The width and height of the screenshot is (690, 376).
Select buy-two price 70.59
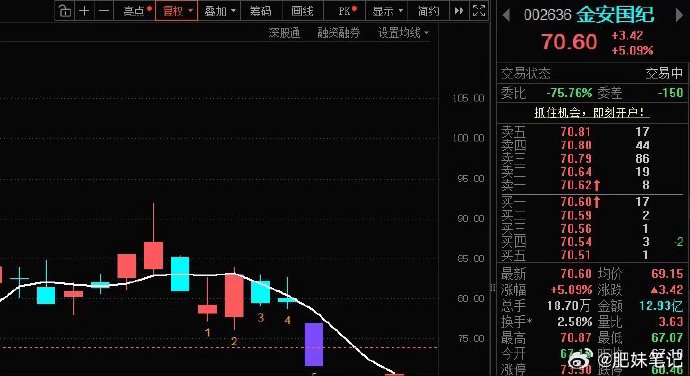576,215
